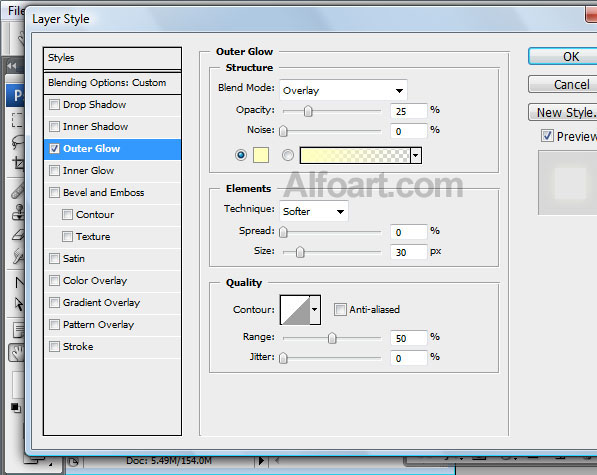Enable the Drop Shadow checkbox
This screenshot has width=597, height=475.
(54, 104)
